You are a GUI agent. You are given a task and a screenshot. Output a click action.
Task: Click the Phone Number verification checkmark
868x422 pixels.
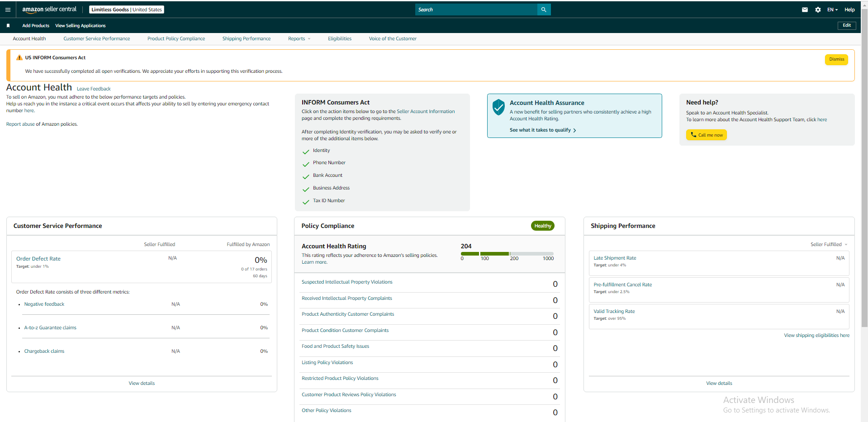[x=306, y=164]
